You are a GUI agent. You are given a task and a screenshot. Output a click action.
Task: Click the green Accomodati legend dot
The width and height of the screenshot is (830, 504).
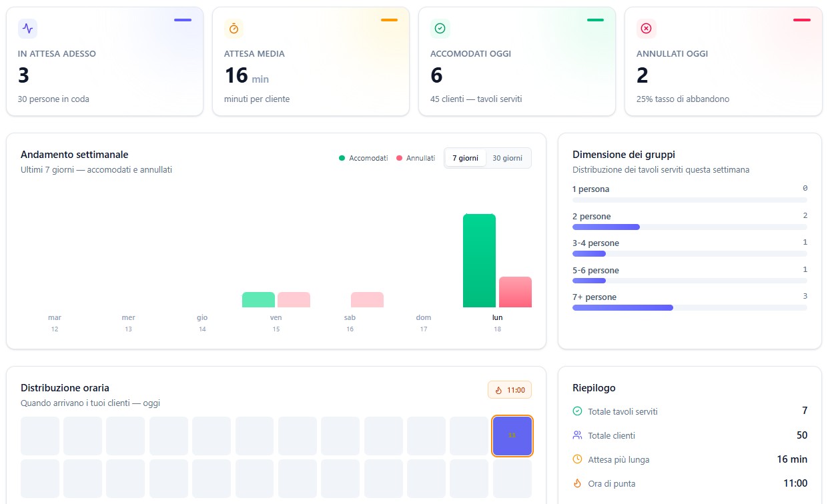click(342, 158)
